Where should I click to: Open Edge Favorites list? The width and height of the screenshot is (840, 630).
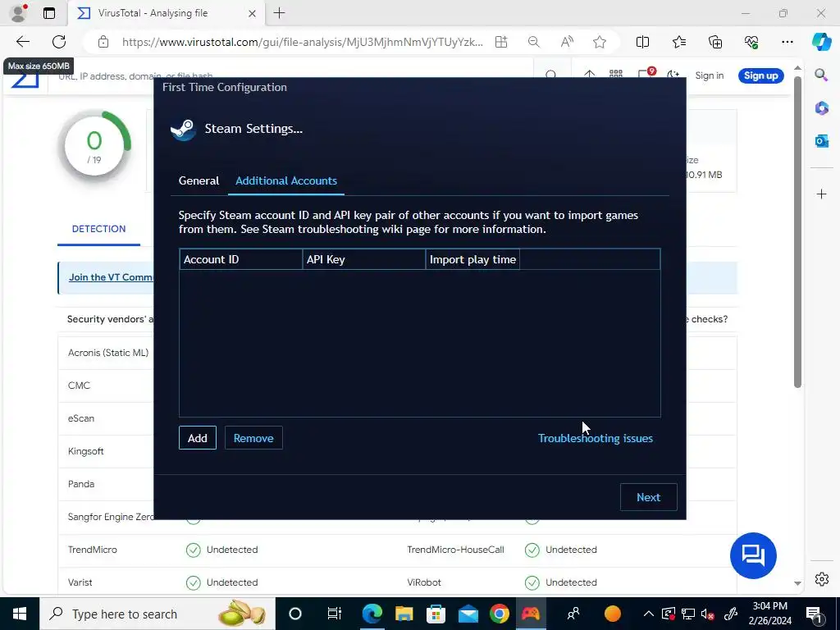pos(678,42)
